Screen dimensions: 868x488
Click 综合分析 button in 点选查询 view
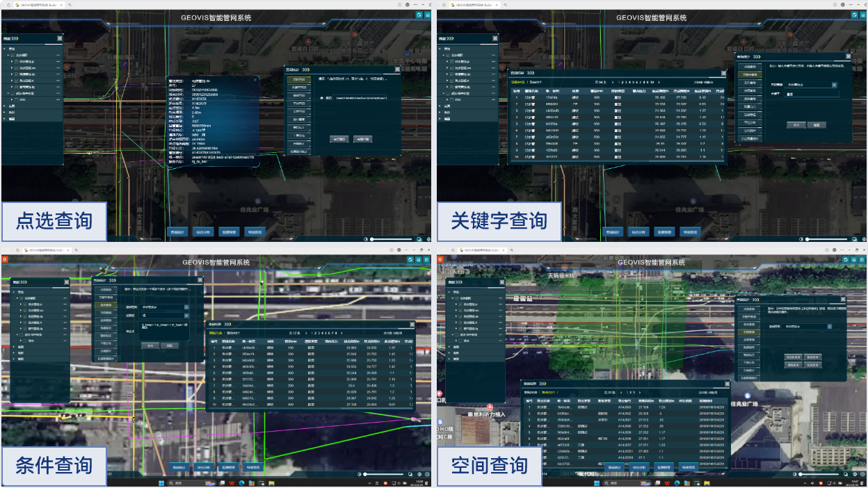(204, 231)
